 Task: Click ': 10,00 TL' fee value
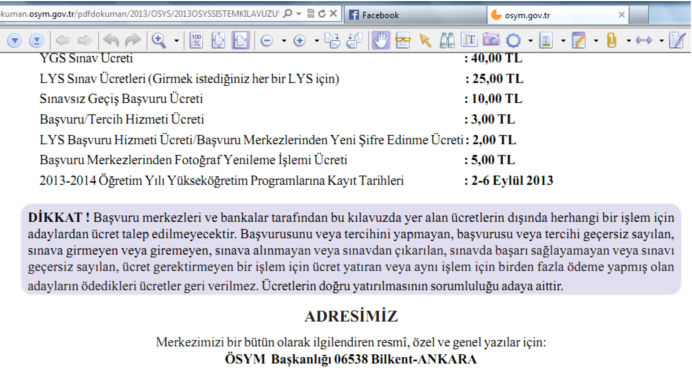[x=493, y=98]
